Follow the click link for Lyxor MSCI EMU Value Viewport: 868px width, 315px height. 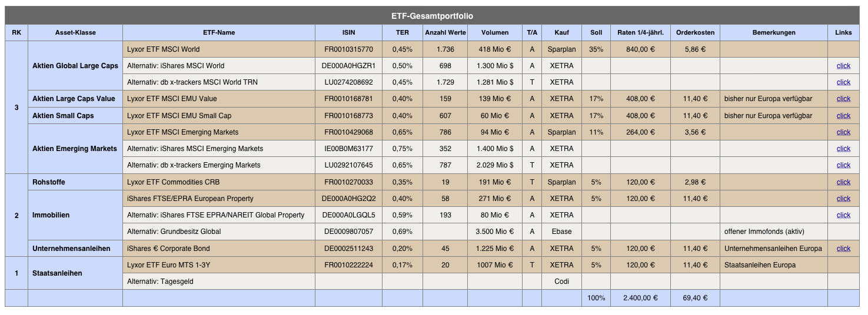coord(843,99)
